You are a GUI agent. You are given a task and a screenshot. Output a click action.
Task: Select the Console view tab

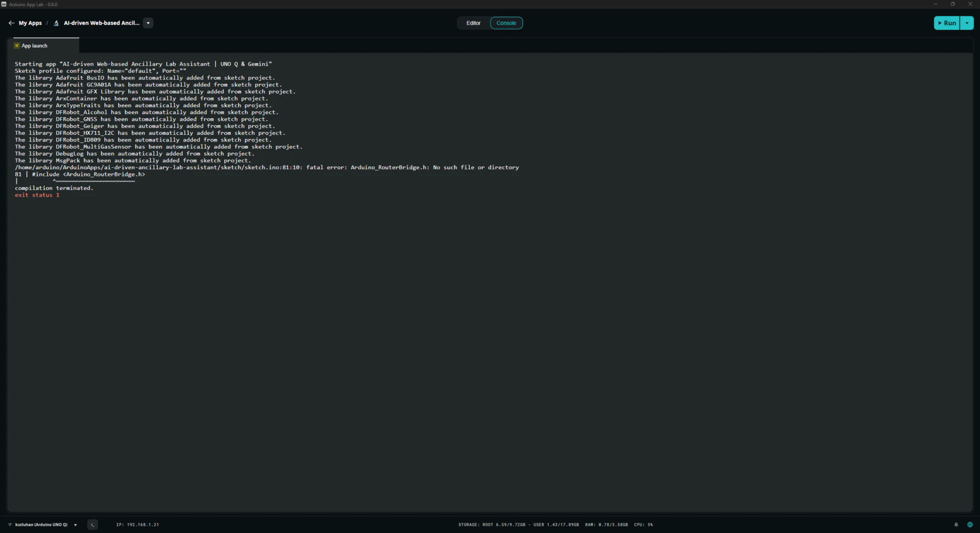[507, 23]
